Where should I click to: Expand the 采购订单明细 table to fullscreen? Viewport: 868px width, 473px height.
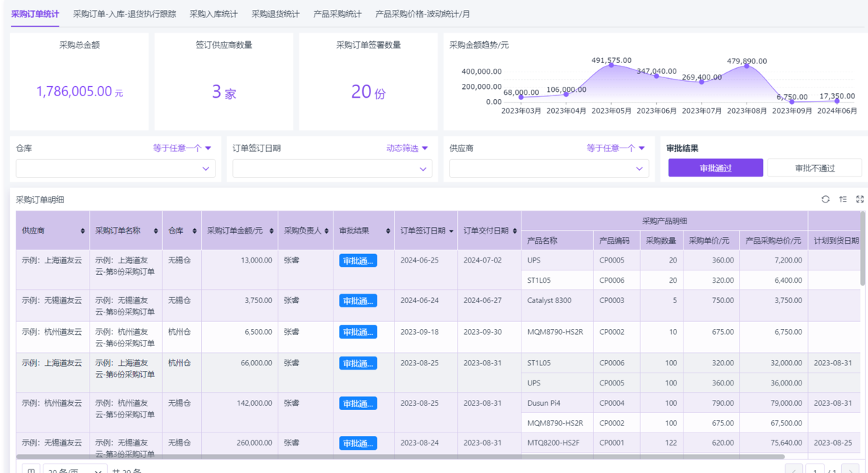tap(860, 200)
